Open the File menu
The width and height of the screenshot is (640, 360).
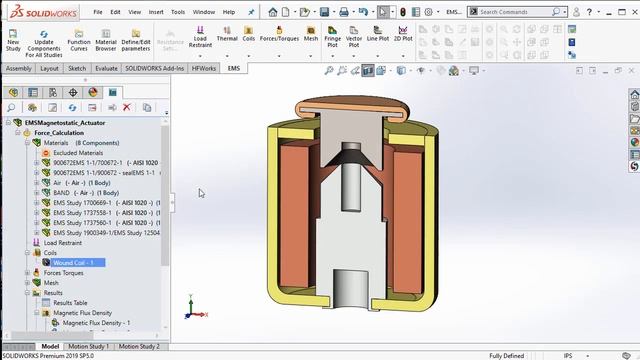[x=98, y=12]
